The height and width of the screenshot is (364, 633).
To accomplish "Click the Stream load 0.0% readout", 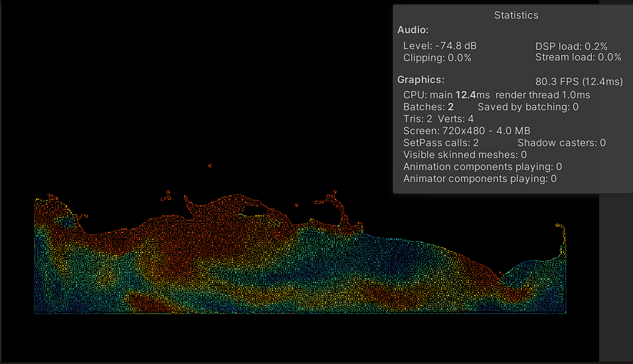I will point(578,57).
